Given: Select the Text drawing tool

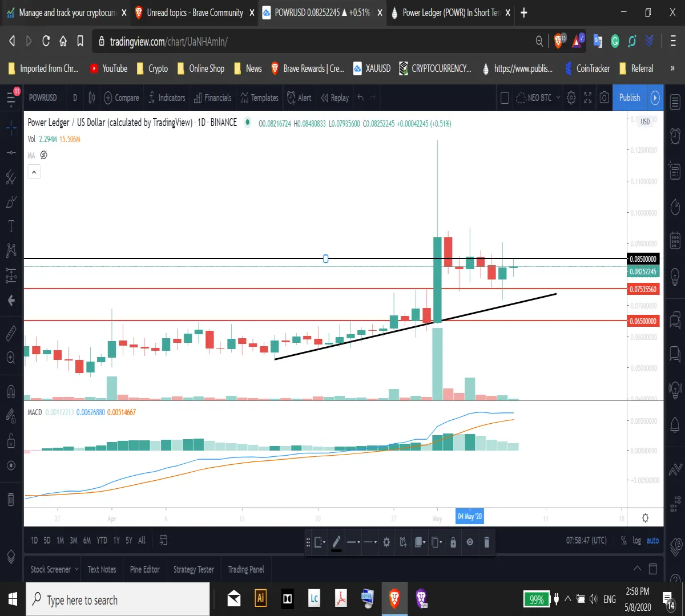Looking at the screenshot, I should [11, 226].
